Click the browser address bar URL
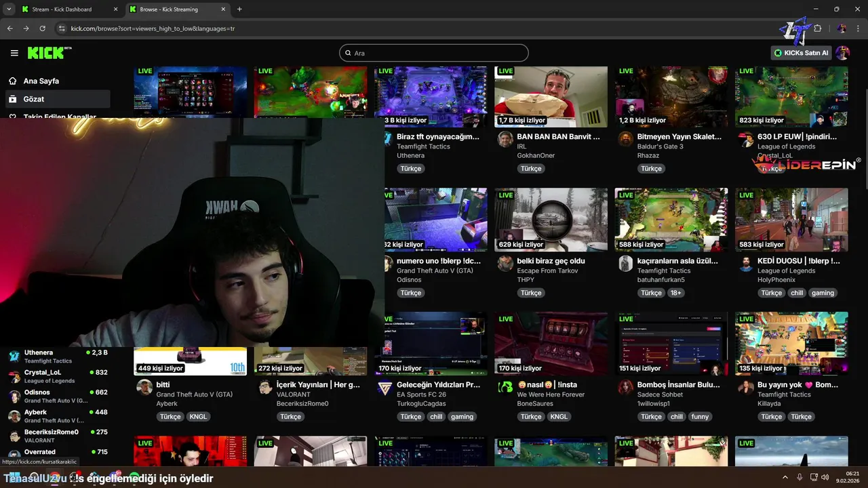The height and width of the screenshot is (488, 868). (x=153, y=28)
